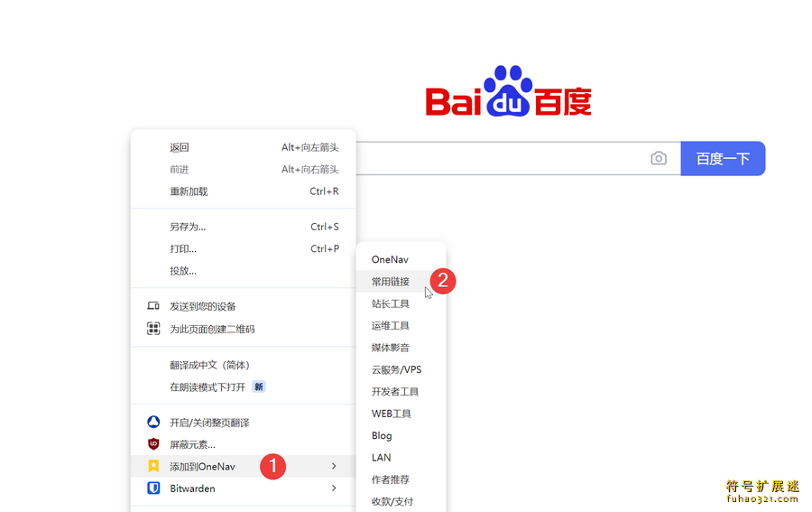Choose 另存为... menu entry
The image size is (812, 512).
coord(244,227)
